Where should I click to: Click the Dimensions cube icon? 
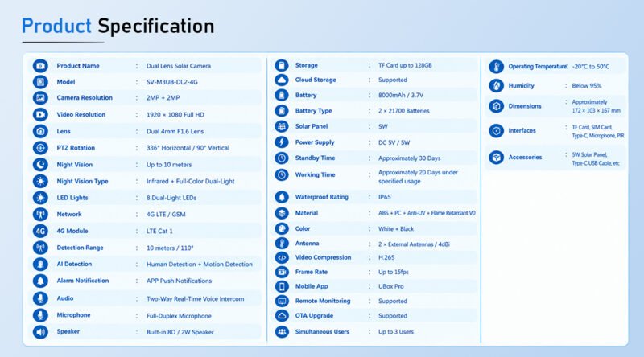pyautogui.click(x=496, y=106)
